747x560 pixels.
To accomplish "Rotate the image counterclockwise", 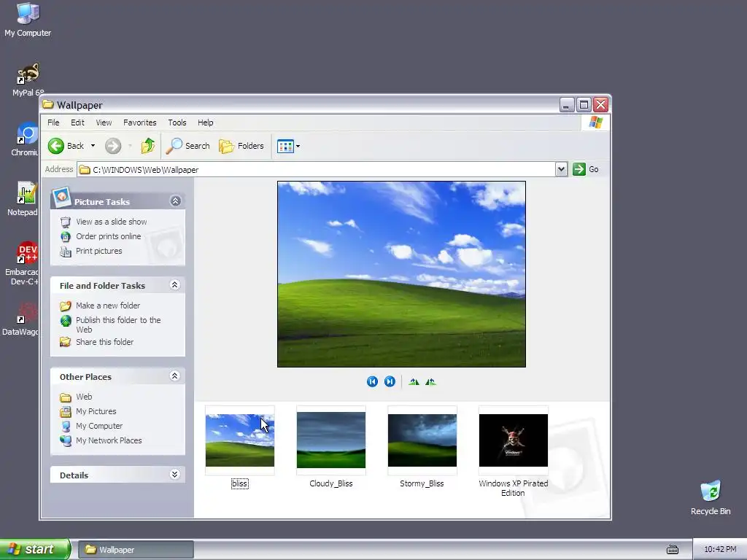I will pyautogui.click(x=430, y=381).
